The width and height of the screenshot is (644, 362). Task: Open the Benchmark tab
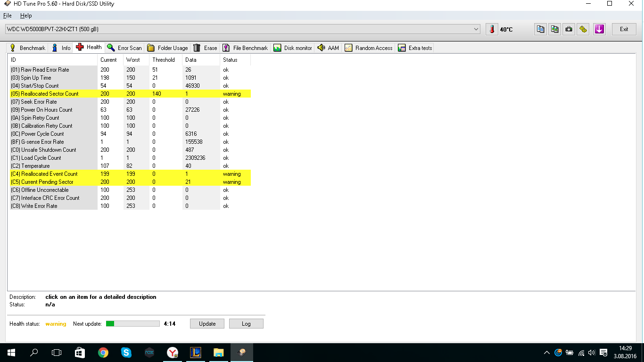point(27,48)
